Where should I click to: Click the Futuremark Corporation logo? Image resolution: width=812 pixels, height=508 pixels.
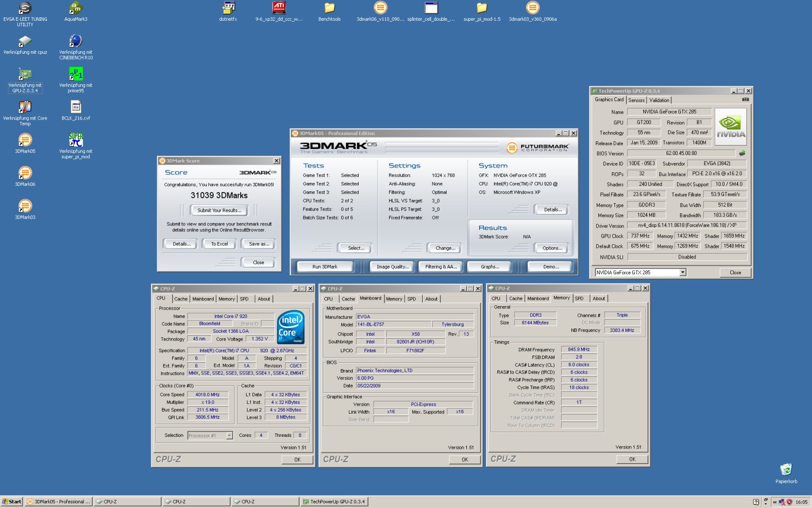click(x=538, y=148)
